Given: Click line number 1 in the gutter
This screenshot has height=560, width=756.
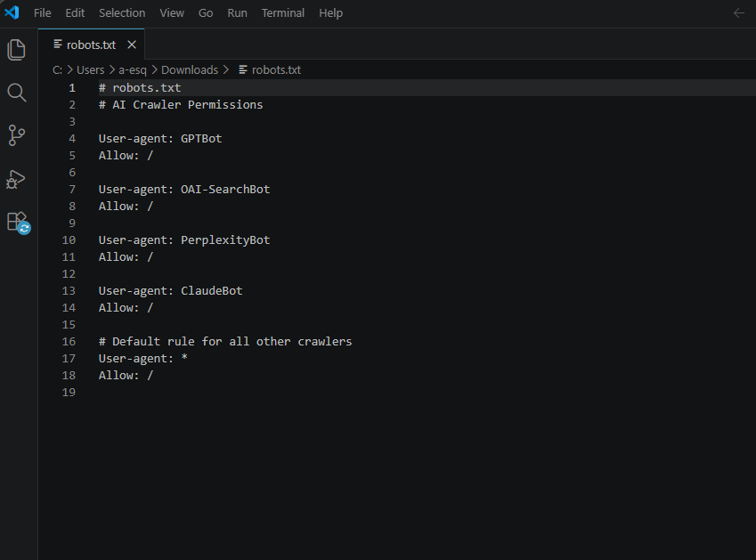Looking at the screenshot, I should coord(72,88).
